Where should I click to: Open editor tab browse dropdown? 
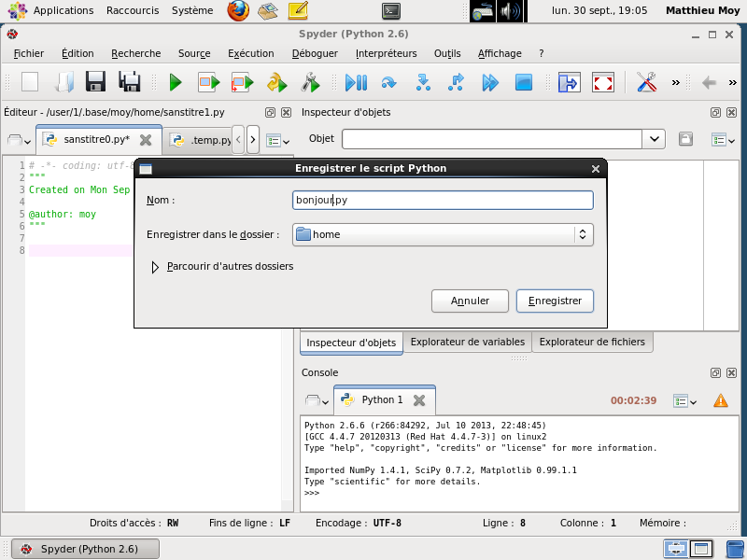[x=20, y=141]
